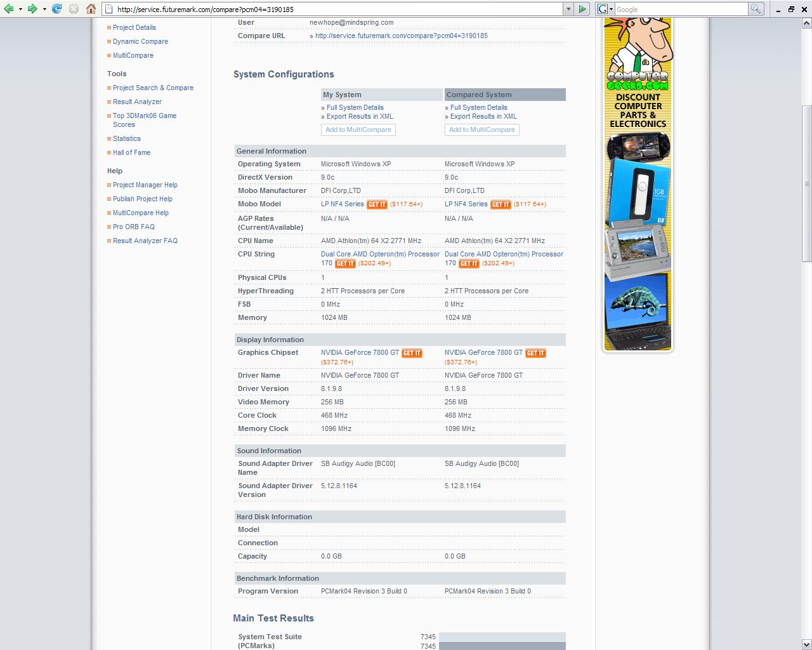Open the Pro ORB FAQ link
The width and height of the screenshot is (812, 650).
134,227
